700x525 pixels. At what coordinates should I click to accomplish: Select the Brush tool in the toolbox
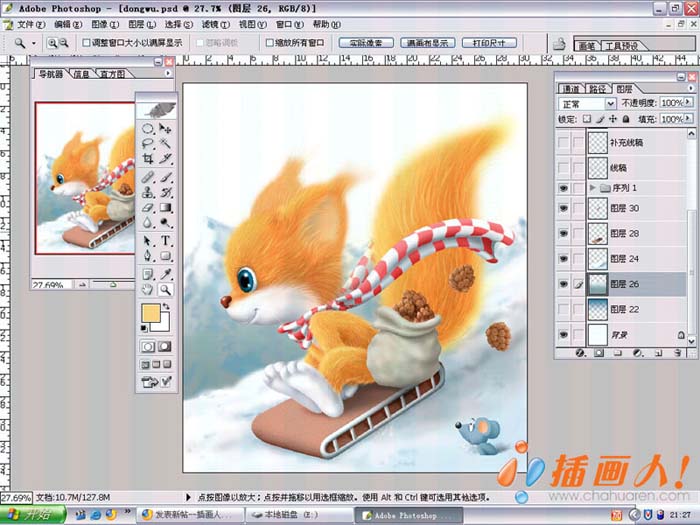point(165,177)
